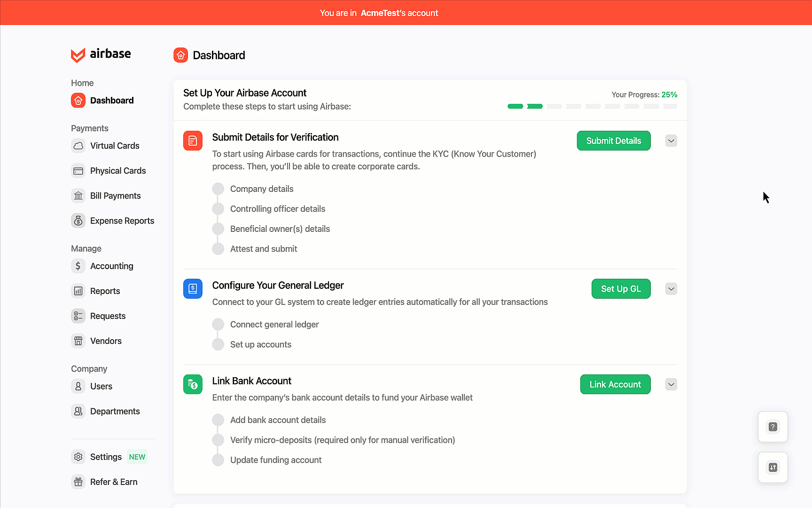Collapse the Configure Your General Ledger section
This screenshot has width=812, height=508.
coord(671,289)
